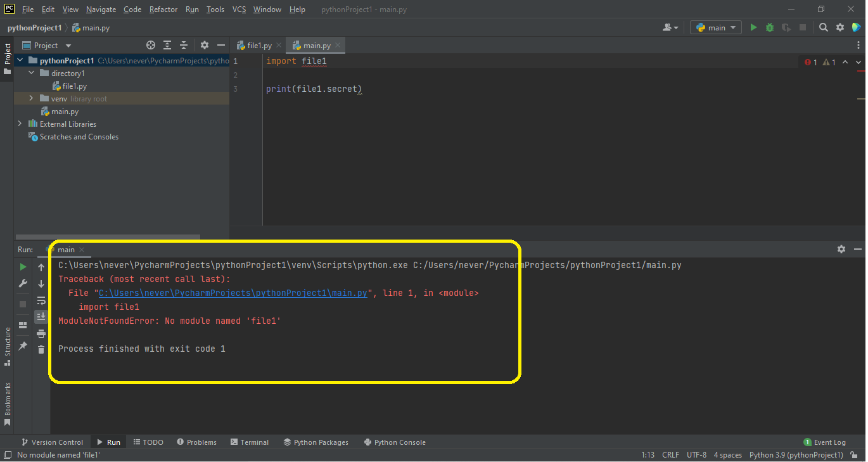Collapse all nodes in the Project panel

pyautogui.click(x=183, y=45)
